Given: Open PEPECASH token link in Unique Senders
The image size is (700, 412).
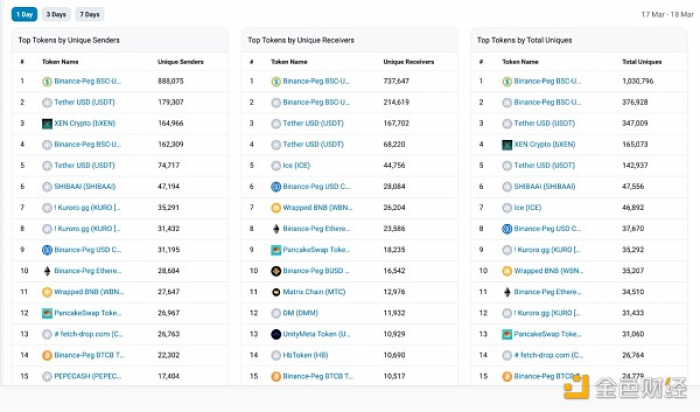Looking at the screenshot, I should coord(88,376).
